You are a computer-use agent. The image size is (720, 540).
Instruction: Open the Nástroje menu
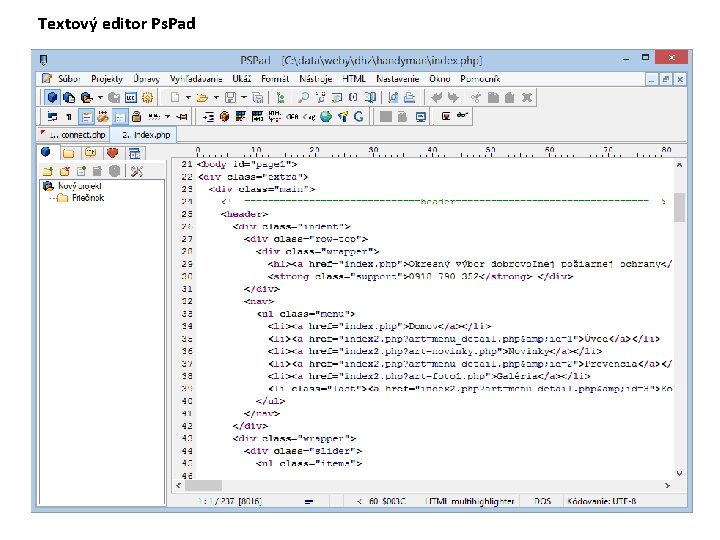coord(315,79)
